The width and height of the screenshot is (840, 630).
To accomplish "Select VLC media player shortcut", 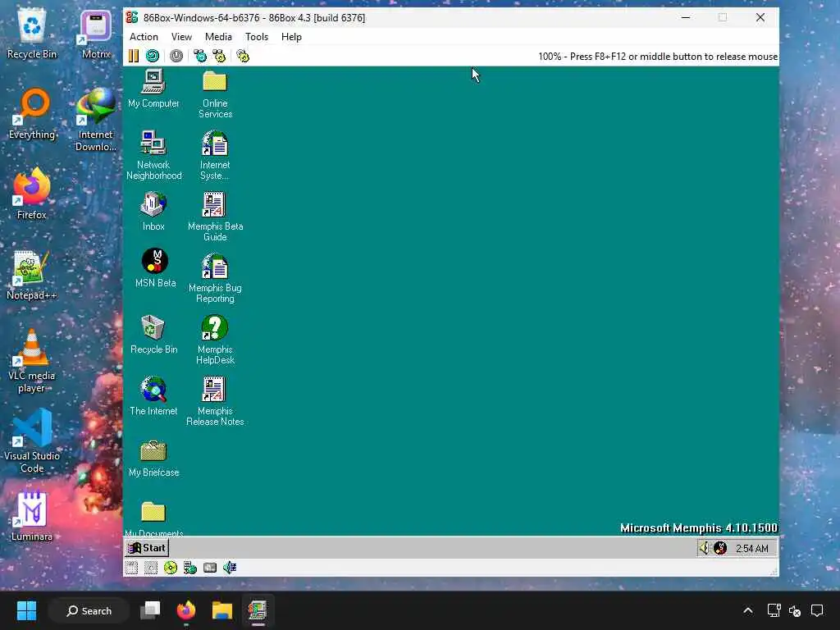I will coord(32,362).
